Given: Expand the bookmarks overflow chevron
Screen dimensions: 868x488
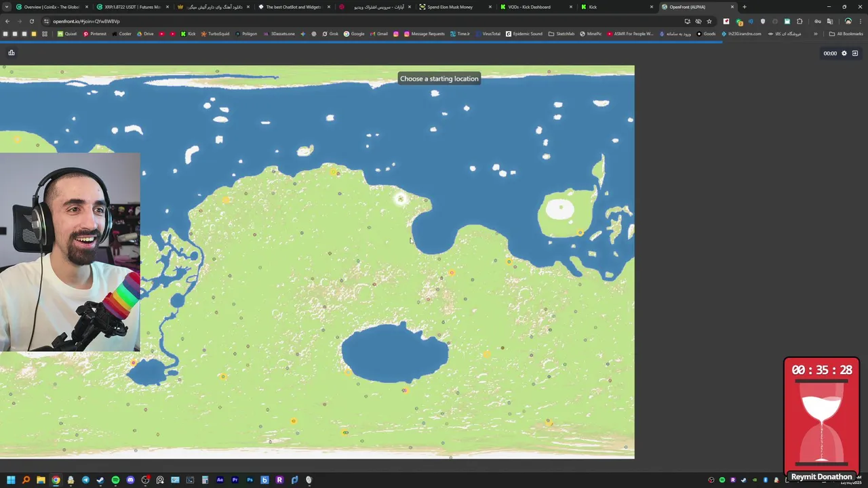Looking at the screenshot, I should pos(816,33).
